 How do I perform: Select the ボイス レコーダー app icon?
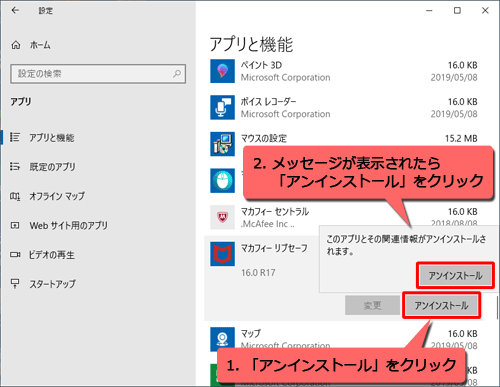coord(222,107)
